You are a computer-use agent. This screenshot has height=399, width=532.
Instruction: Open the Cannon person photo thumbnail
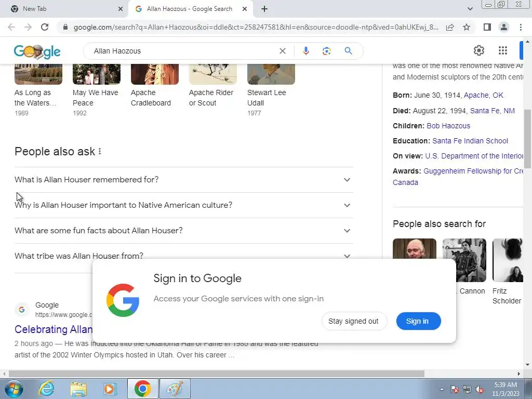tap(464, 260)
